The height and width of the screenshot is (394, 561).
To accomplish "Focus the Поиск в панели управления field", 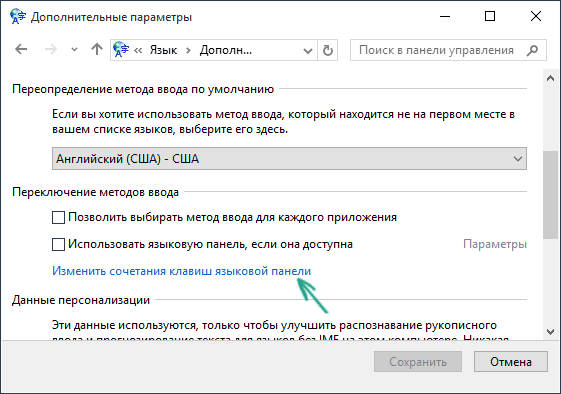I will point(436,50).
